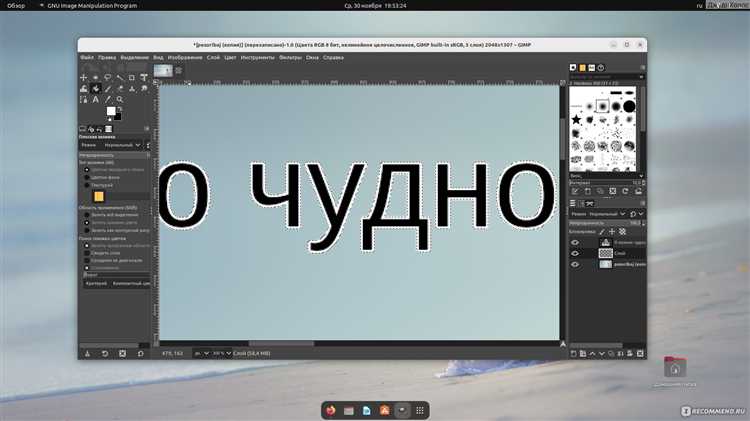Click the black background color swatch
Viewport: 750px width, 421px height.
coord(118,116)
